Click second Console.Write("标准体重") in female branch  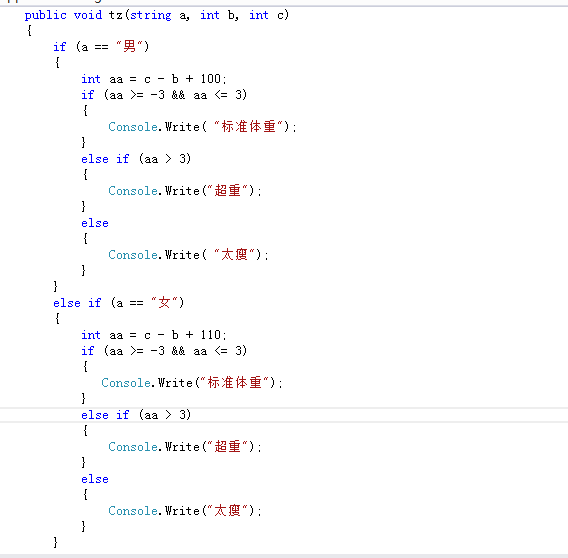pyautogui.click(x=192, y=382)
